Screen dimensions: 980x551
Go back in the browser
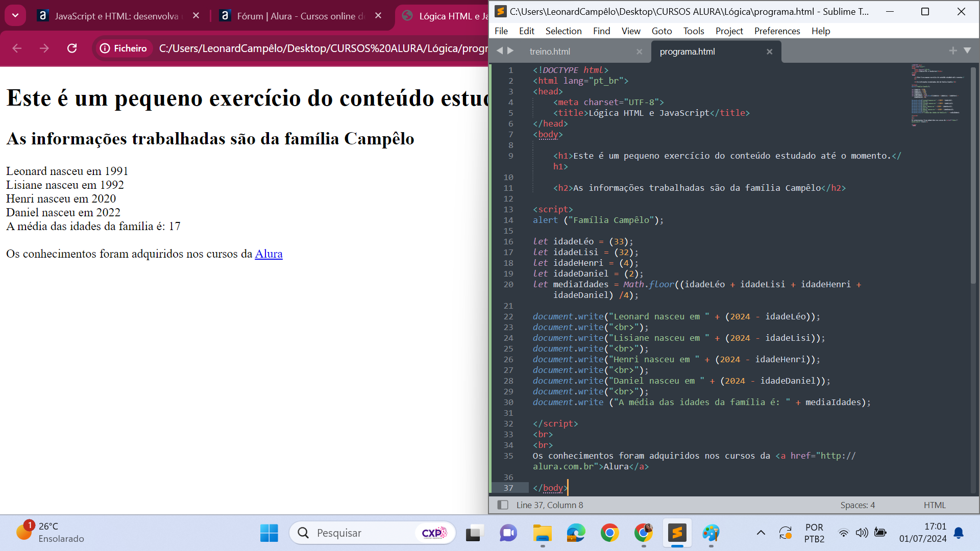17,48
